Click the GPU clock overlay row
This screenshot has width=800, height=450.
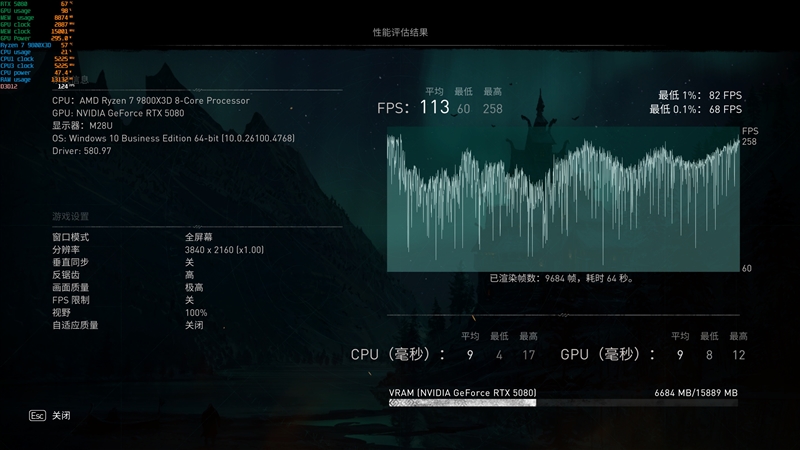(36, 24)
